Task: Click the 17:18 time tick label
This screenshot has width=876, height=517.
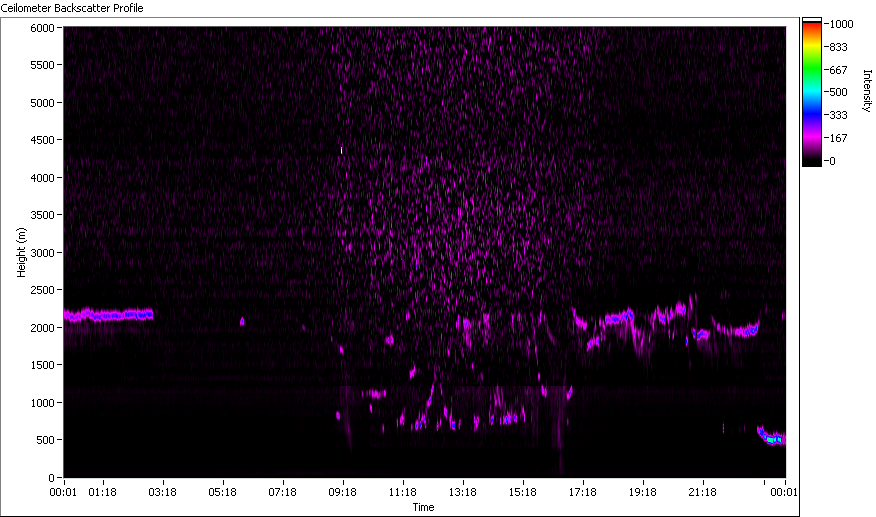Action: [583, 492]
